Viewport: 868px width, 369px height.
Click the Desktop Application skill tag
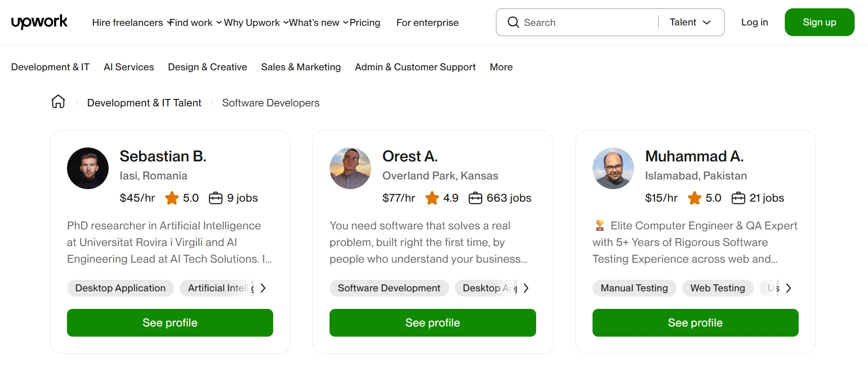tap(120, 288)
